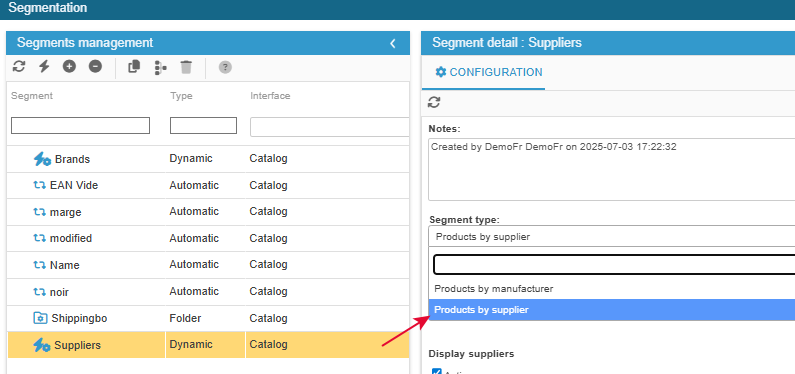Select the modified segment
This screenshot has width=795, height=374.
(x=208, y=238)
